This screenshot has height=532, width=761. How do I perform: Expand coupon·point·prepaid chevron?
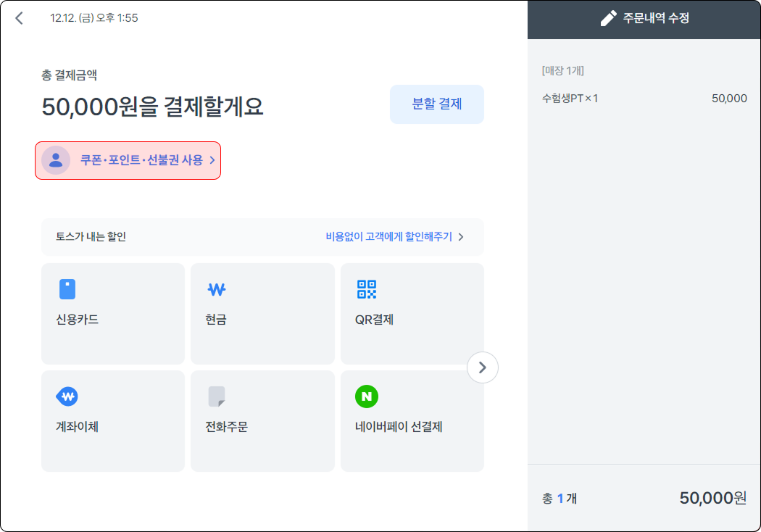(212, 160)
